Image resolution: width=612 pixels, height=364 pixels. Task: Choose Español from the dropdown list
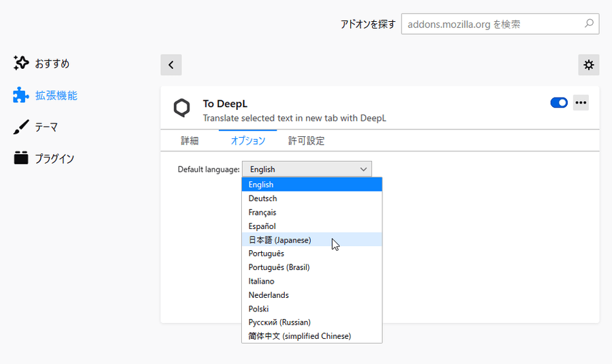312,226
